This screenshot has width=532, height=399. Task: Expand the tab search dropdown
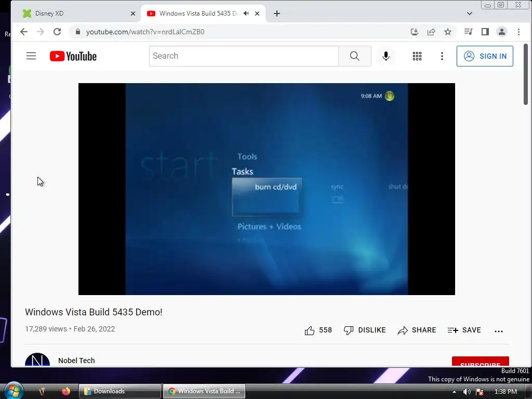(470, 14)
